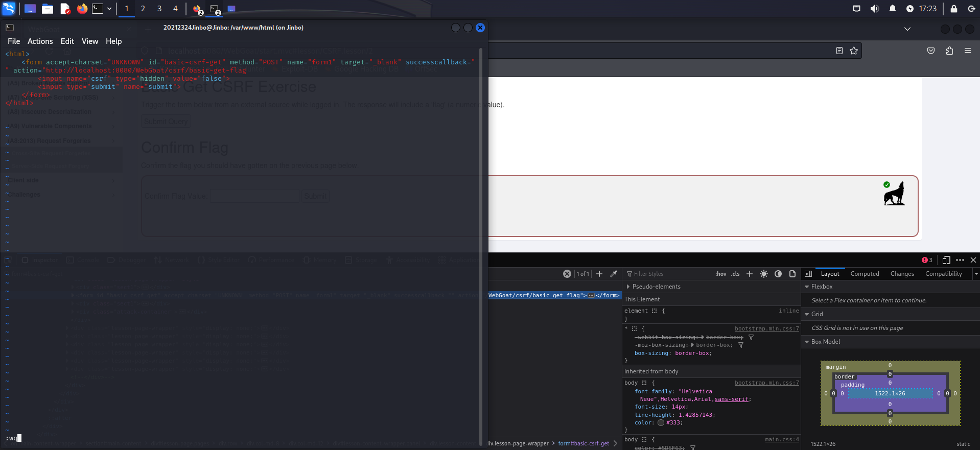
Task: Click the breadcrumb scroll right arrow
Action: (616, 443)
